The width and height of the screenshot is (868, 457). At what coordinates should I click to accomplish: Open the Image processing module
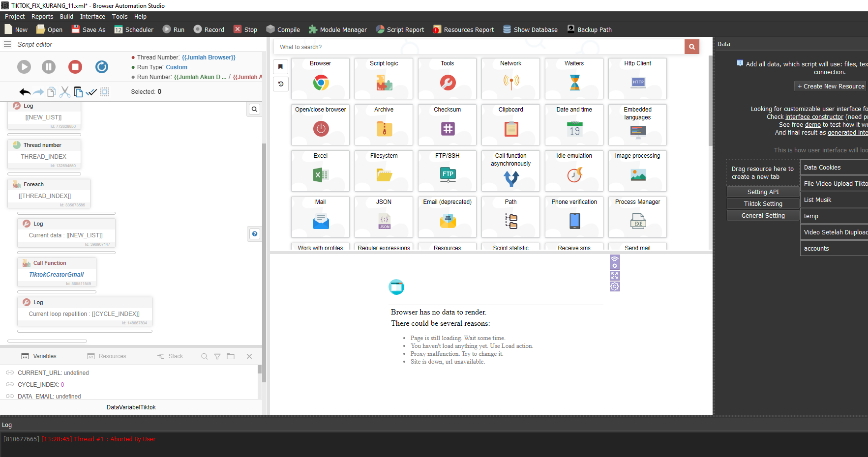click(x=637, y=171)
